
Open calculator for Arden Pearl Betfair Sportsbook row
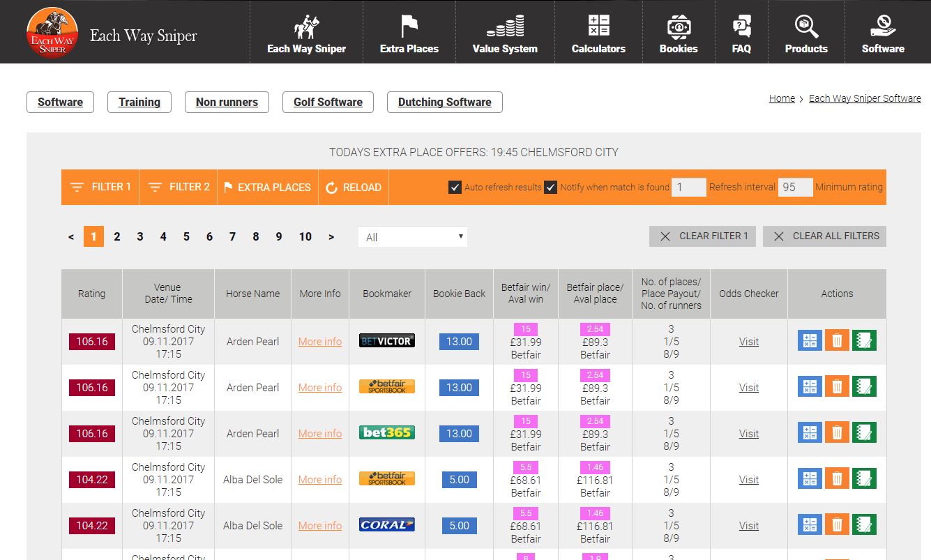click(810, 386)
